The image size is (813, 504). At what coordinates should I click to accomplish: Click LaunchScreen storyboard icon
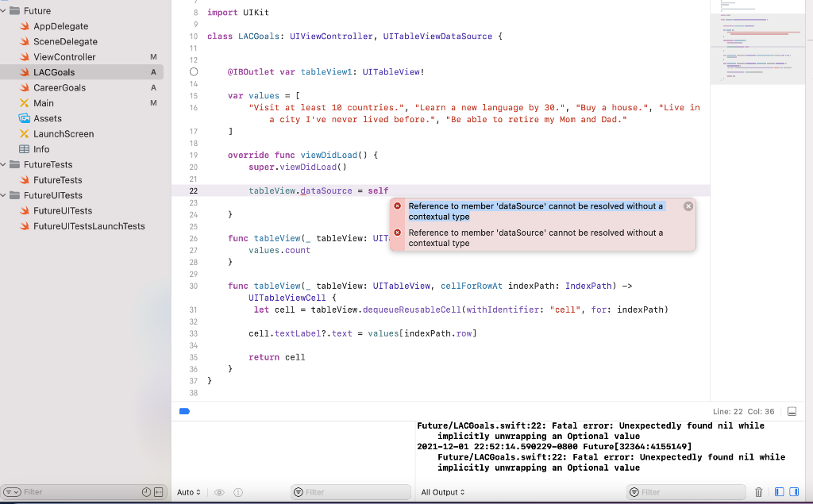pos(25,134)
